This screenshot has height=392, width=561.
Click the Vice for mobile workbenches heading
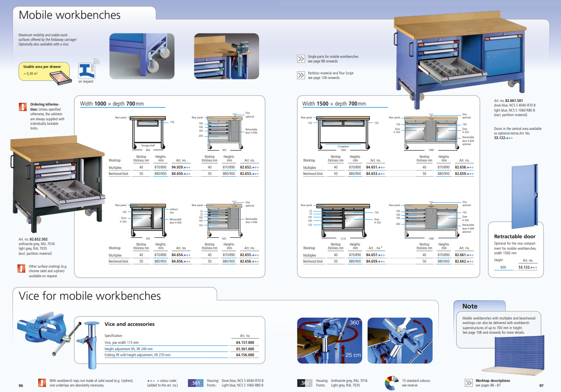[90, 296]
